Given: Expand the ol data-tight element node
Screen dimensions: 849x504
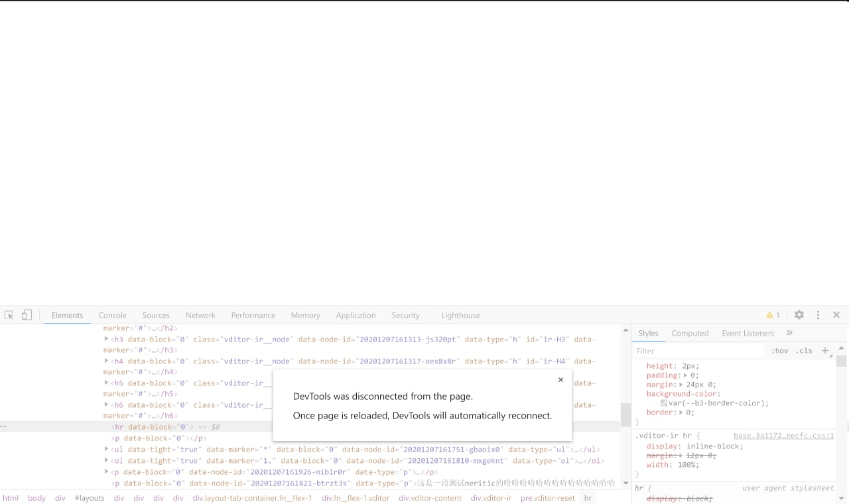Looking at the screenshot, I should click(x=106, y=460).
